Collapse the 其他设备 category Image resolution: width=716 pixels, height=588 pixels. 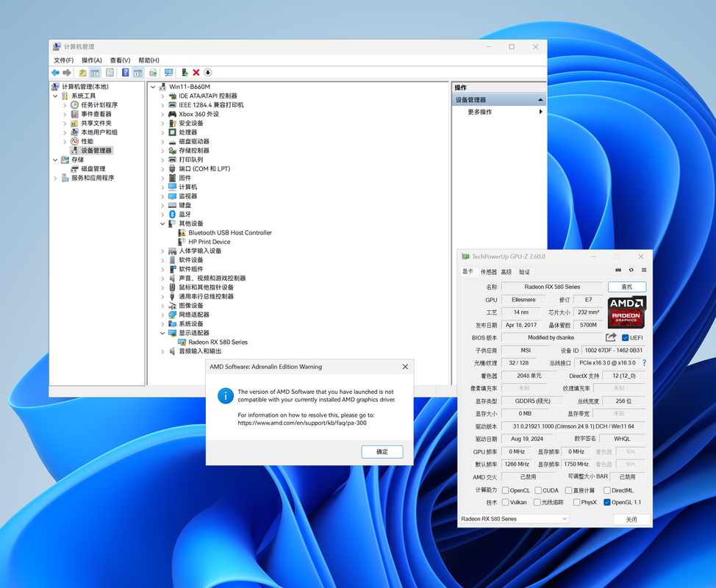click(162, 223)
